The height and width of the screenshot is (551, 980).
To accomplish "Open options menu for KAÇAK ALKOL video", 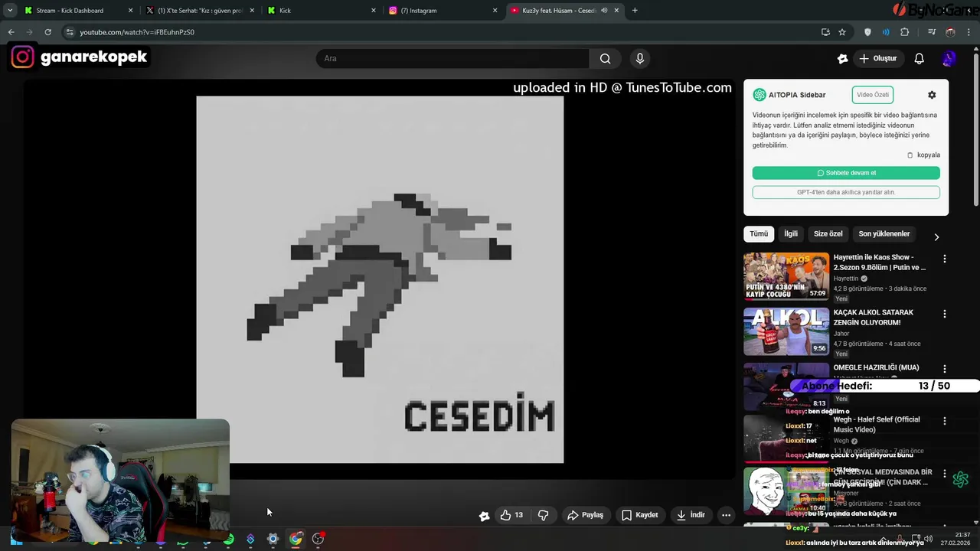I will tap(944, 314).
